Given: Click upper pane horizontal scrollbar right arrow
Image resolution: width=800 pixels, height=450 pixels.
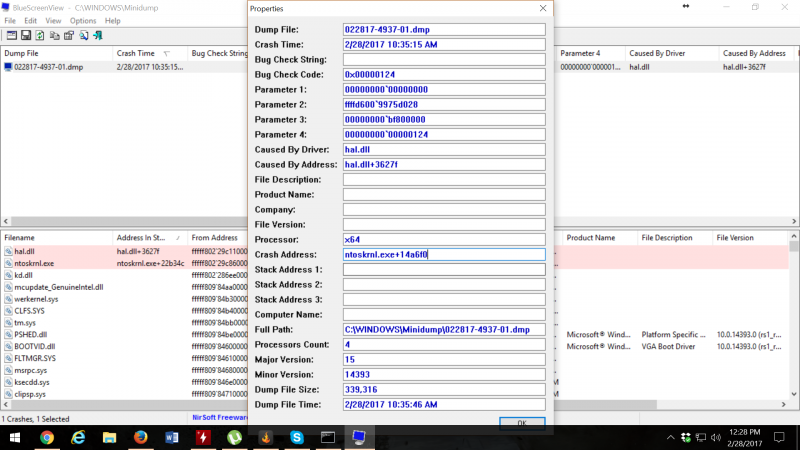Looking at the screenshot, I should 794,221.
